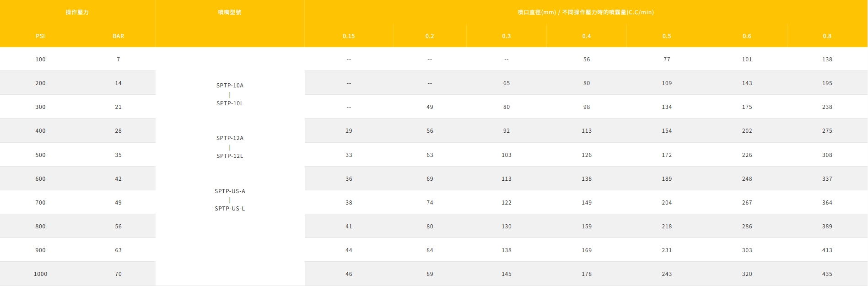Click the 101 value in 100 PSI row
Image resolution: width=868 pixels, height=286 pixels.
(747, 59)
